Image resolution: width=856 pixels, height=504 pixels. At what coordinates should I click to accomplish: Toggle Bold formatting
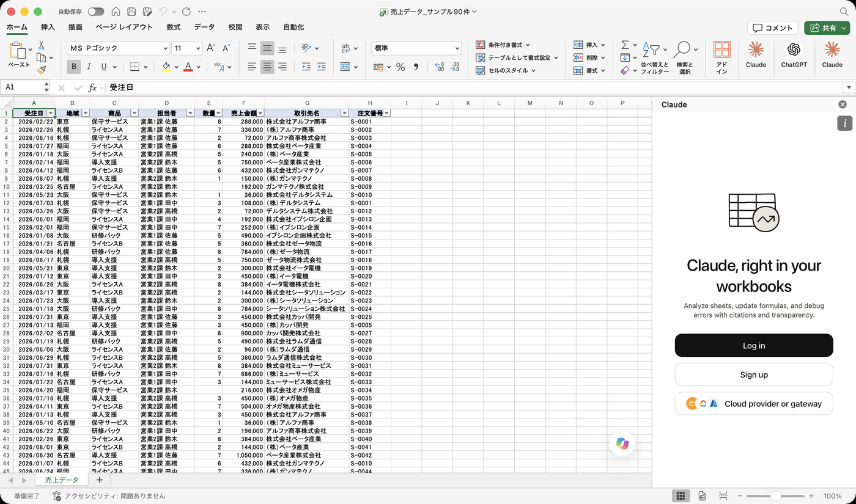coord(74,67)
